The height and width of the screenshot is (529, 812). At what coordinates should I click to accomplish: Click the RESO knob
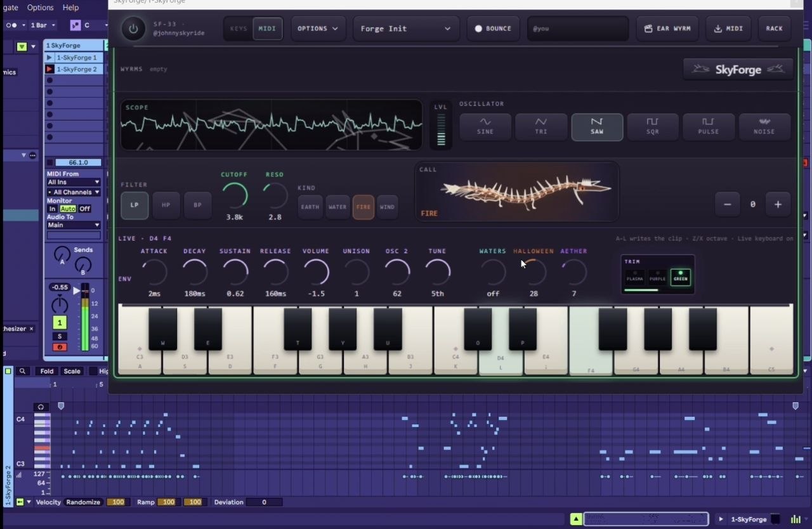(x=275, y=195)
